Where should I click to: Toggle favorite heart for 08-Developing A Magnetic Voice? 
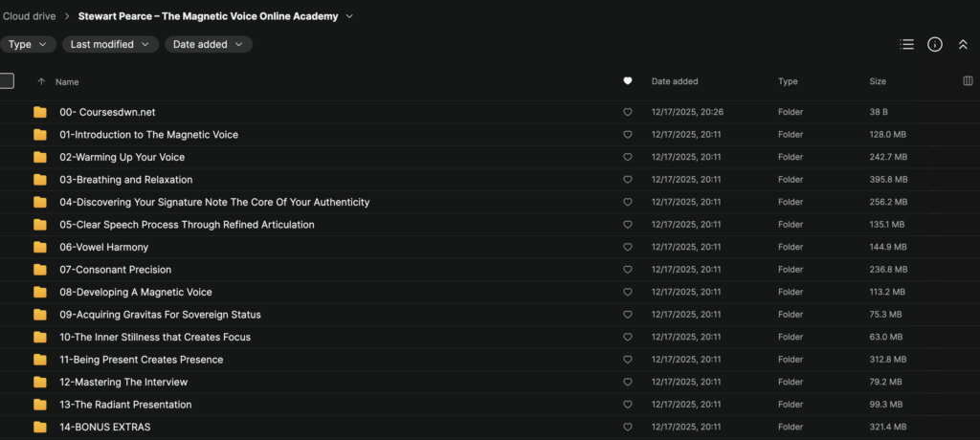point(628,292)
